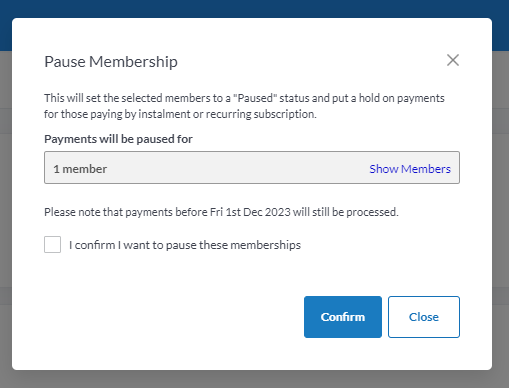
Task: Dismiss the dialog using the X icon
Action: tap(453, 60)
